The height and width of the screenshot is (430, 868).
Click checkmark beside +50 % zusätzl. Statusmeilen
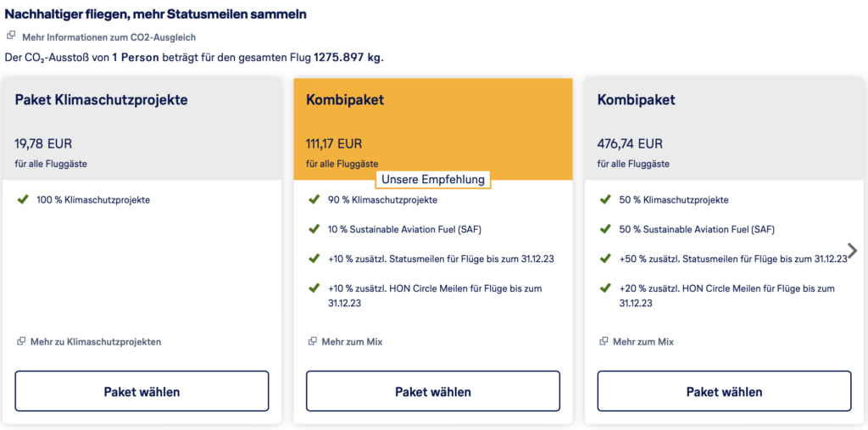[x=604, y=259]
